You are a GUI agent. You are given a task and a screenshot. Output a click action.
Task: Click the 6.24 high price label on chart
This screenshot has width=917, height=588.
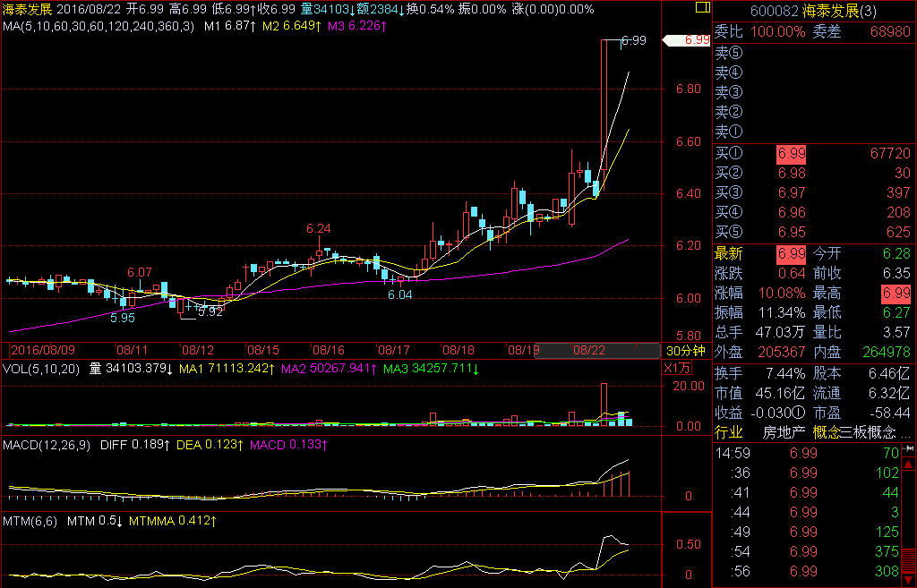(x=318, y=228)
